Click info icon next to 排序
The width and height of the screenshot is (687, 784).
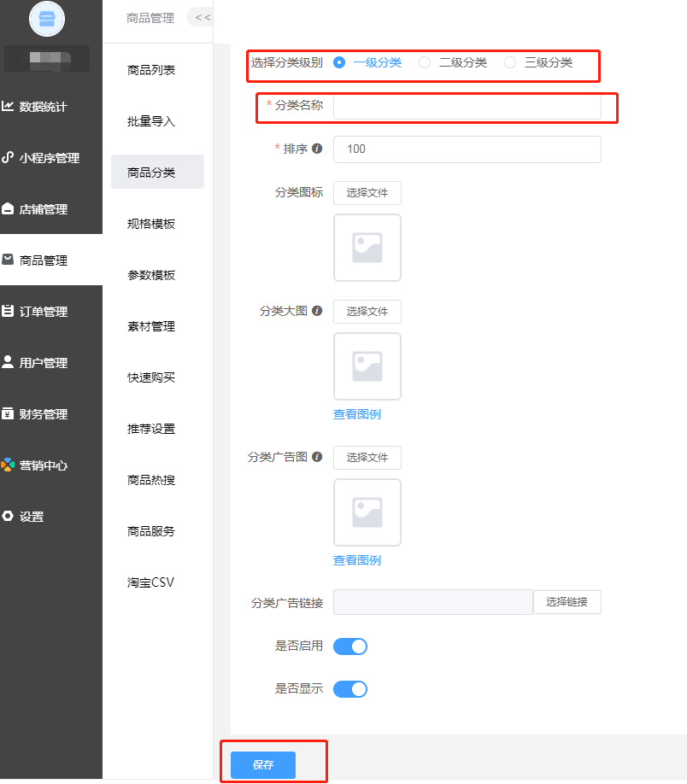317,149
